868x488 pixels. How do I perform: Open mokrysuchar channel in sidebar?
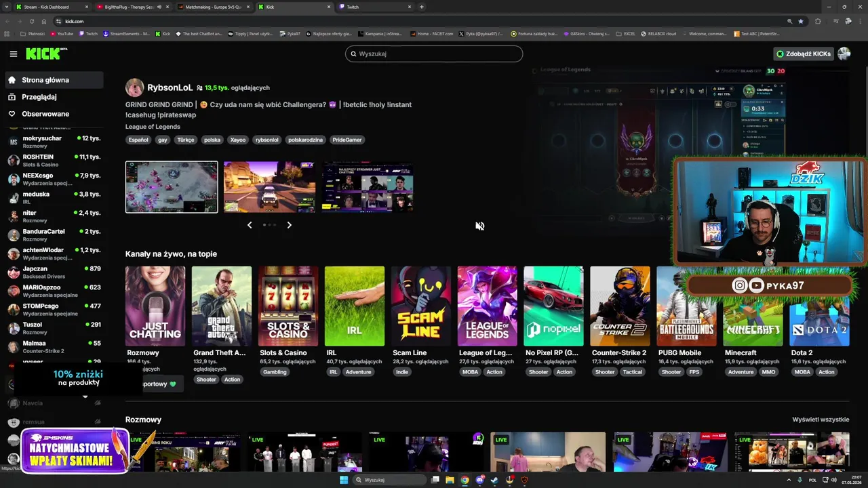tap(53, 142)
